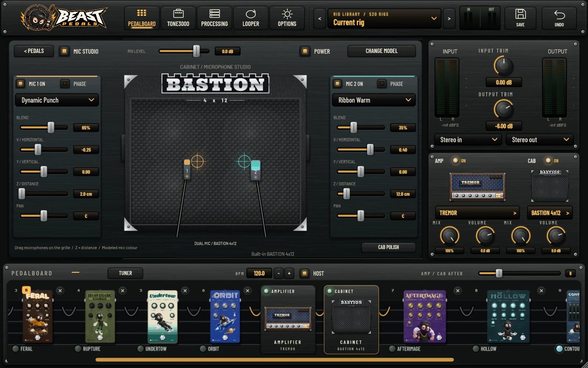588x368 pixels.
Task: Go back to Pedals view
Action: tap(34, 51)
